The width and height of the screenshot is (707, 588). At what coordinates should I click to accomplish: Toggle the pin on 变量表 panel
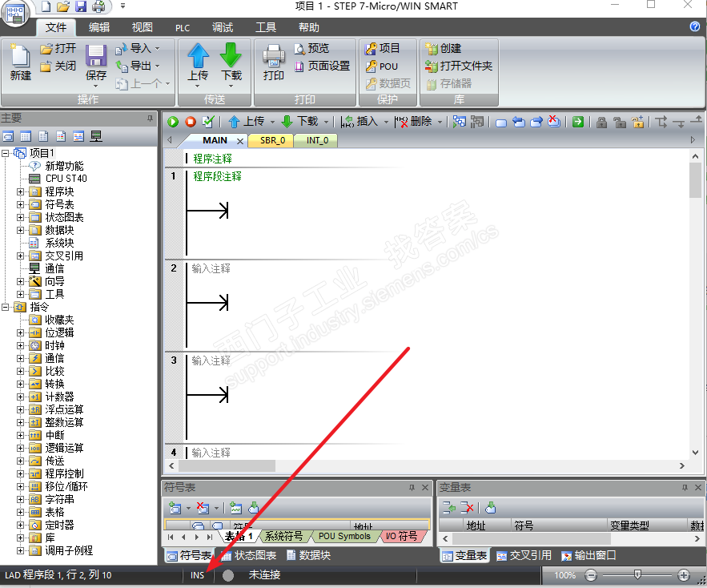coord(685,487)
